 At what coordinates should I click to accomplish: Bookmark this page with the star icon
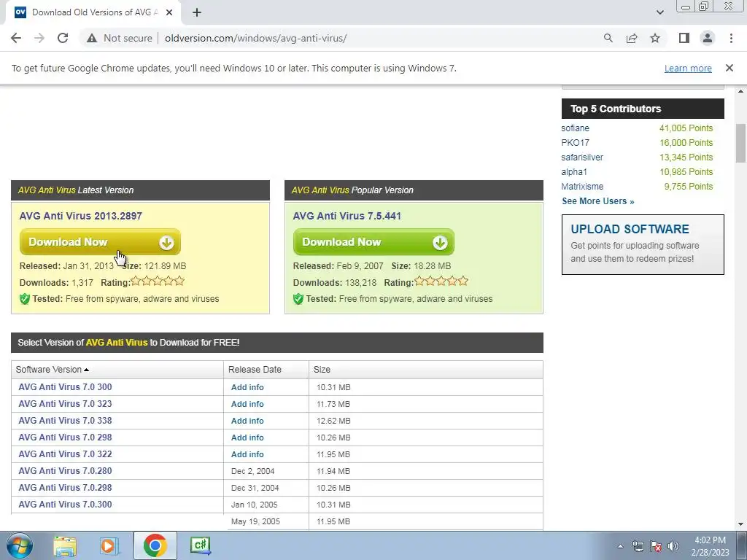coord(655,38)
